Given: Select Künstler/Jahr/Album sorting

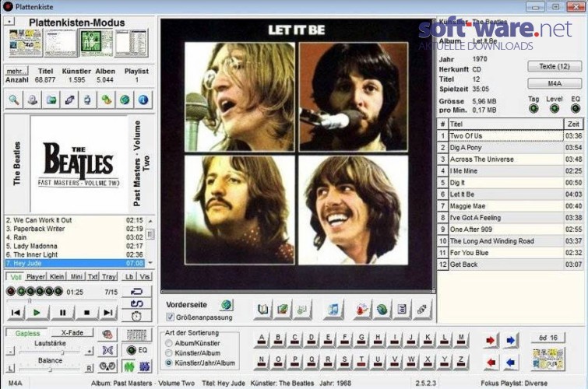Looking at the screenshot, I should (x=169, y=363).
